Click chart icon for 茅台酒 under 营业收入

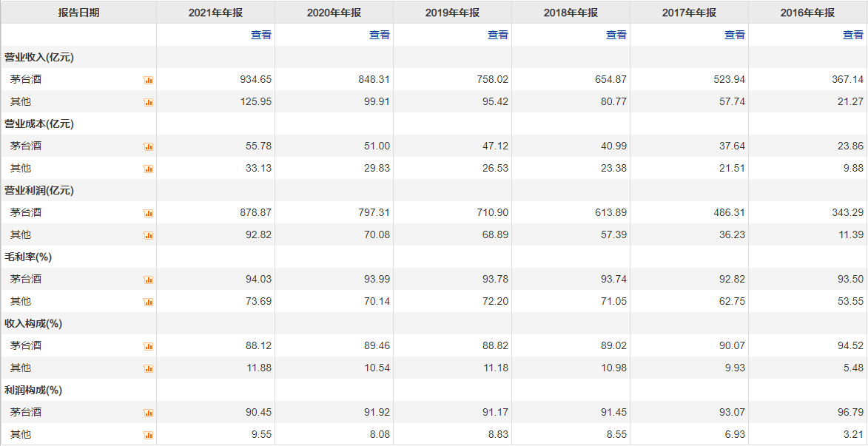(x=148, y=80)
